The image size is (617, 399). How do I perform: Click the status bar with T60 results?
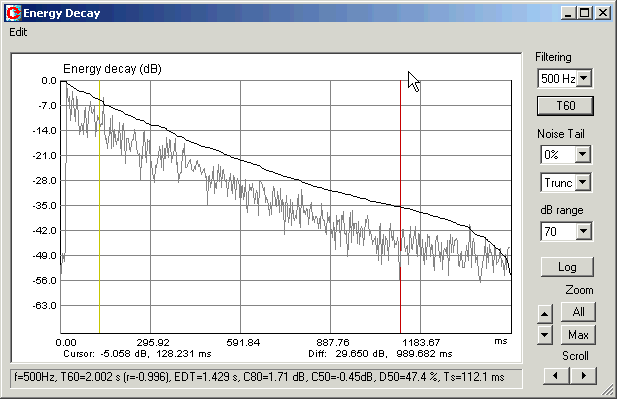pyautogui.click(x=266, y=377)
